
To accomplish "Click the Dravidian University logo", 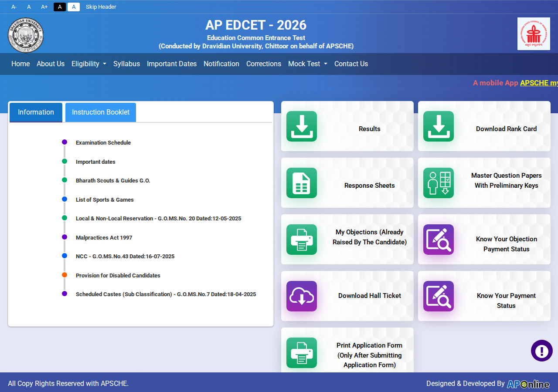I will [26, 35].
